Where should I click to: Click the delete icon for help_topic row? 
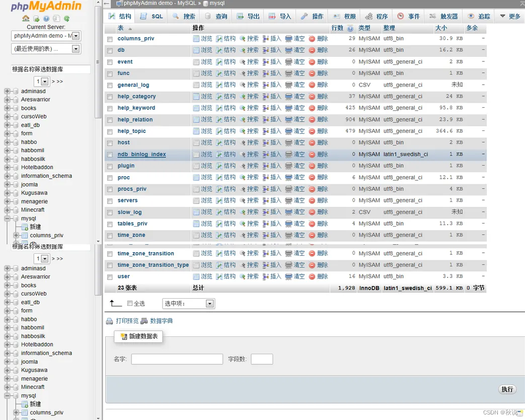pos(312,131)
